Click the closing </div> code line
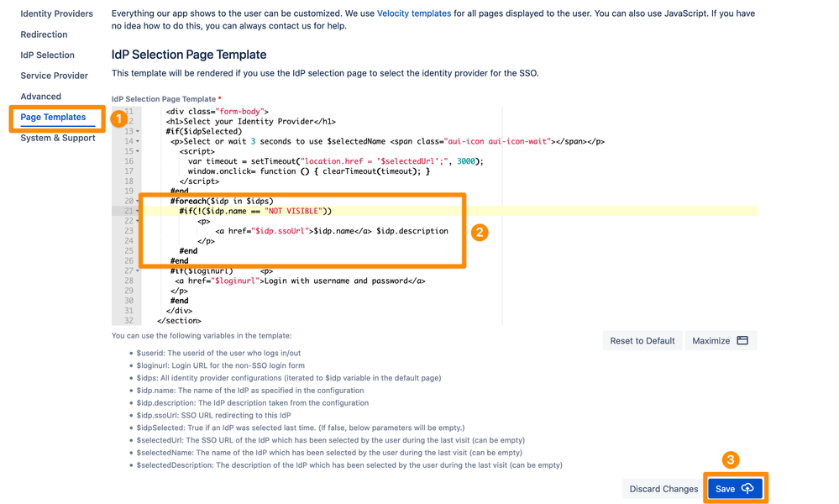The width and height of the screenshot is (839, 504). (x=179, y=311)
